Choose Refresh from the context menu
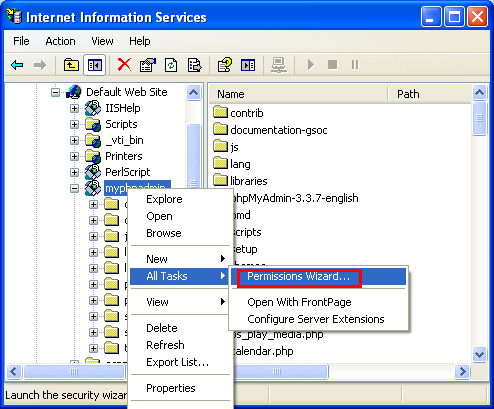Screen dimensions: 494x409 [x=180, y=345]
